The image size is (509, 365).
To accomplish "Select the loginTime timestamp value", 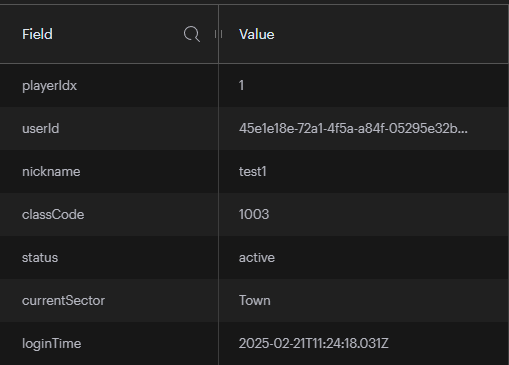I will [314, 343].
